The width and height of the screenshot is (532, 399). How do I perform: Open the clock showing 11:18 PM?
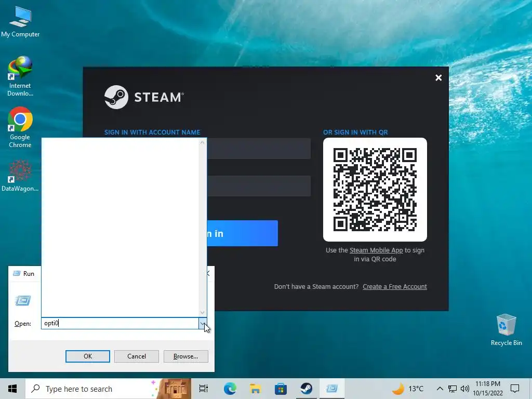(x=488, y=389)
